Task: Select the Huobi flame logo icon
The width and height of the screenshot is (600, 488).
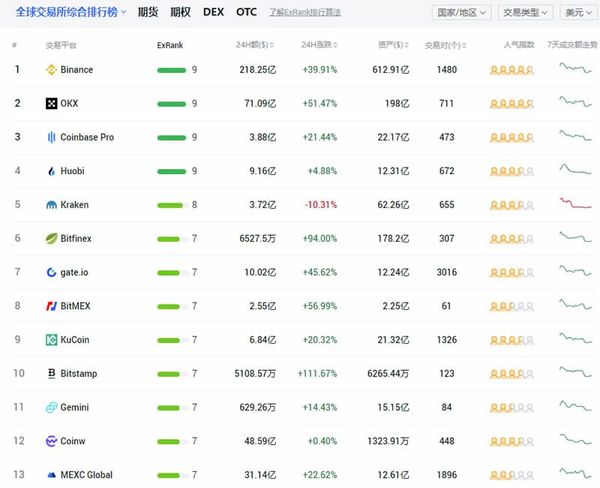Action: [51, 171]
